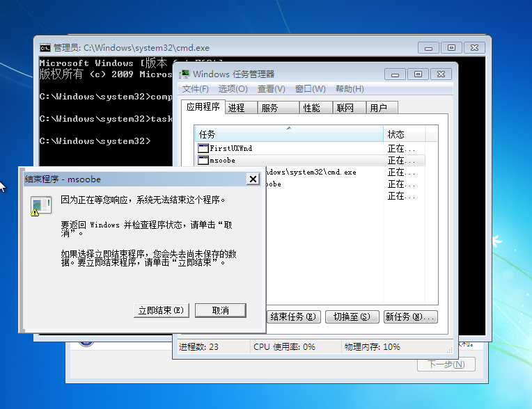Maximize the Task Manager window
532x409 pixels.
pos(418,74)
